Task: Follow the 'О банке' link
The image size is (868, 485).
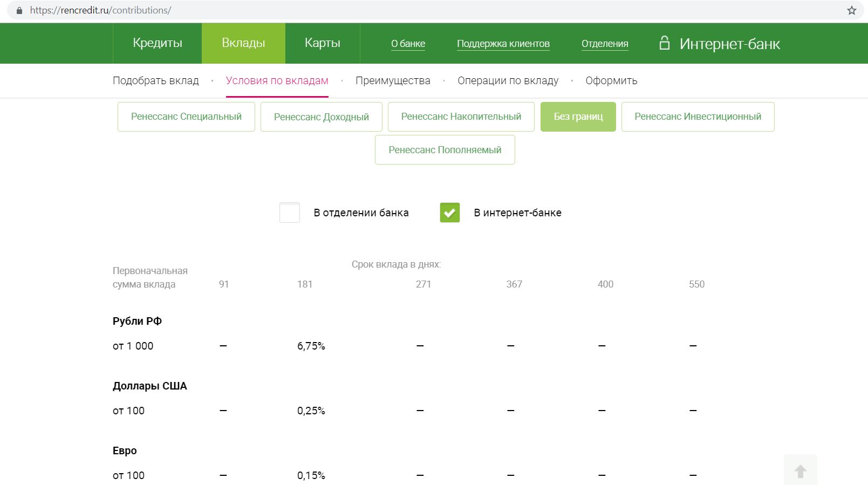Action: coord(408,44)
